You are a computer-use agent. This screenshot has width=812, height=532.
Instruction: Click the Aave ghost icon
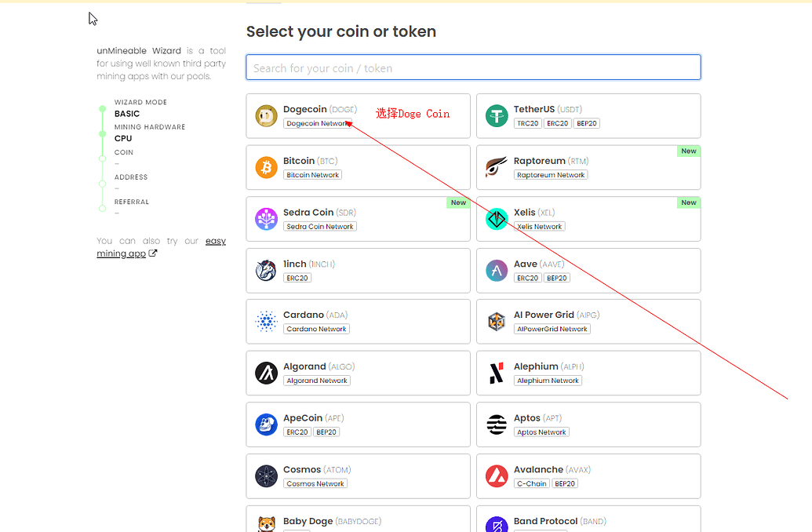[x=497, y=270]
